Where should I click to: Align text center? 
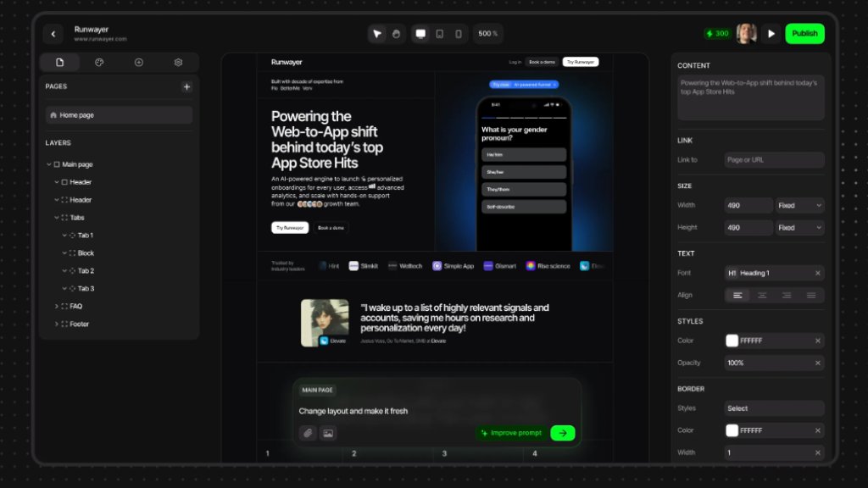pos(762,296)
